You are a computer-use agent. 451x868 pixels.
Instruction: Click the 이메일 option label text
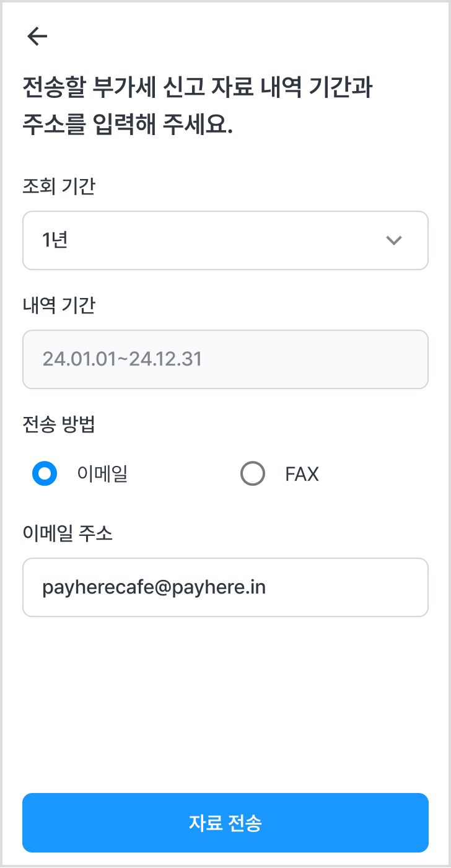click(102, 474)
